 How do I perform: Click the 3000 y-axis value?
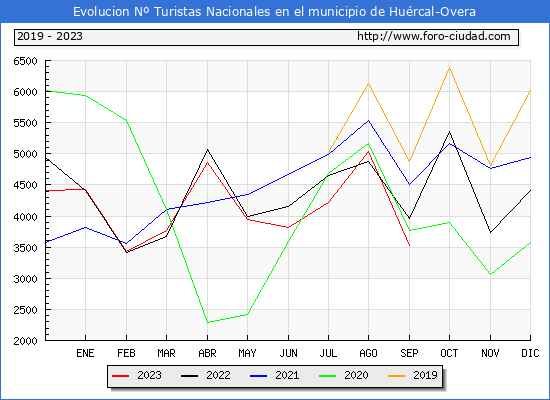[x=25, y=279]
